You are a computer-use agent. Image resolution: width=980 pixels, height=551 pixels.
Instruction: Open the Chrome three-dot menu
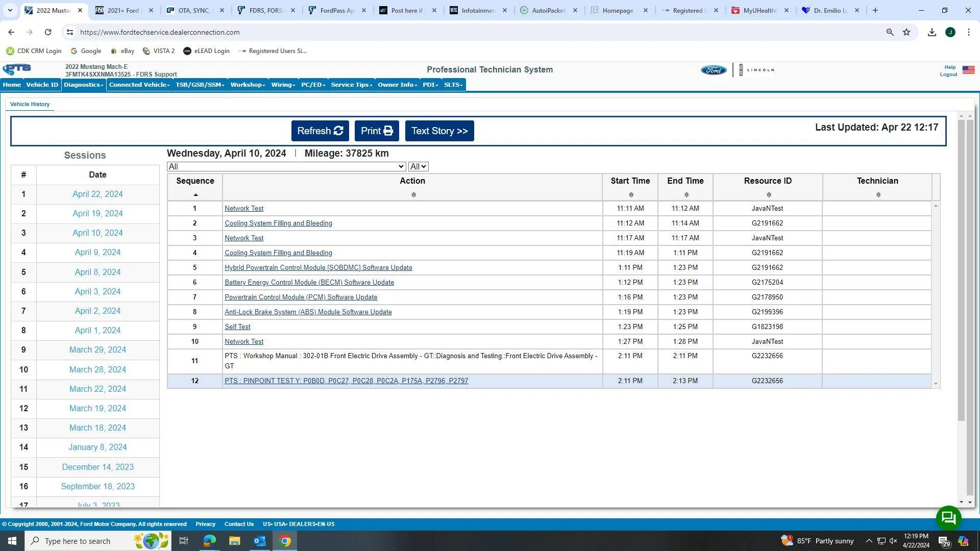pyautogui.click(x=969, y=32)
